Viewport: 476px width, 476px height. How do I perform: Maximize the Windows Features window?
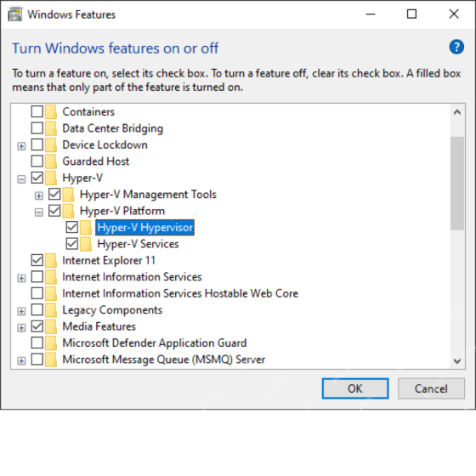point(411,14)
